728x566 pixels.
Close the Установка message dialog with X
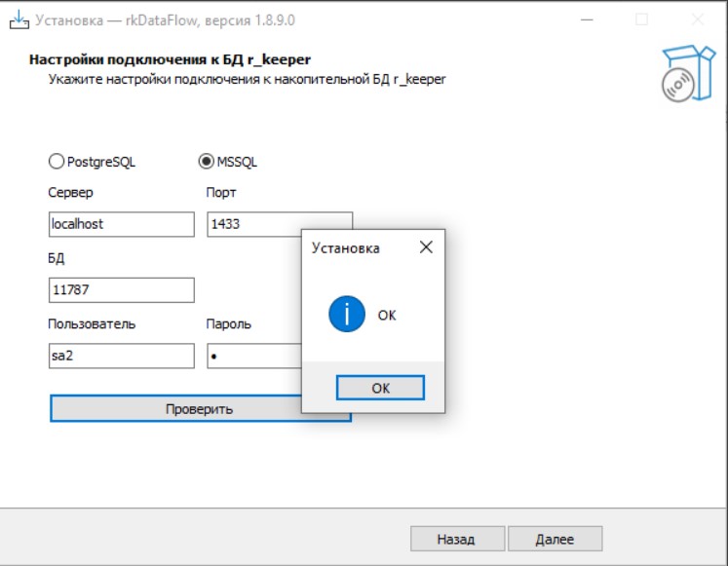[x=425, y=247]
